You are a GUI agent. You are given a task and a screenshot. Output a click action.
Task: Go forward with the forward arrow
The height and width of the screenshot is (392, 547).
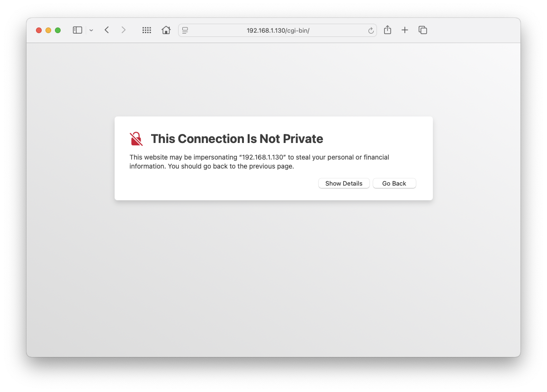pos(124,30)
